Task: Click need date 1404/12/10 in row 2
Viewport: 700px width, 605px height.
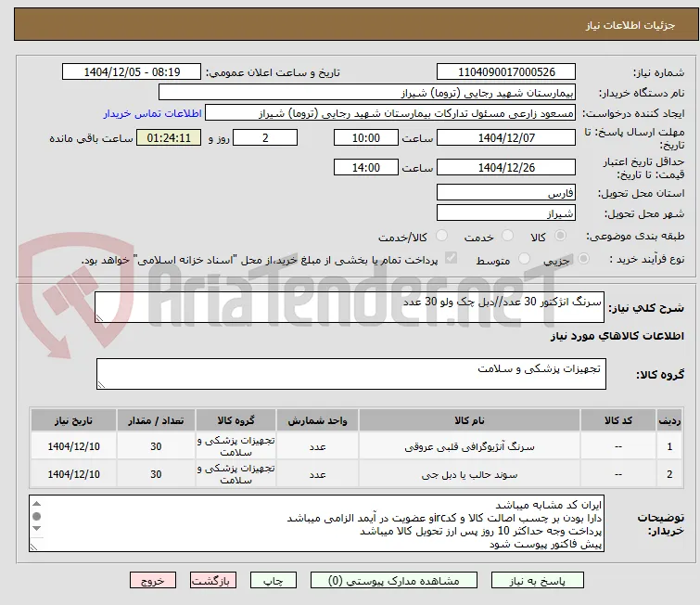Action: pyautogui.click(x=73, y=474)
